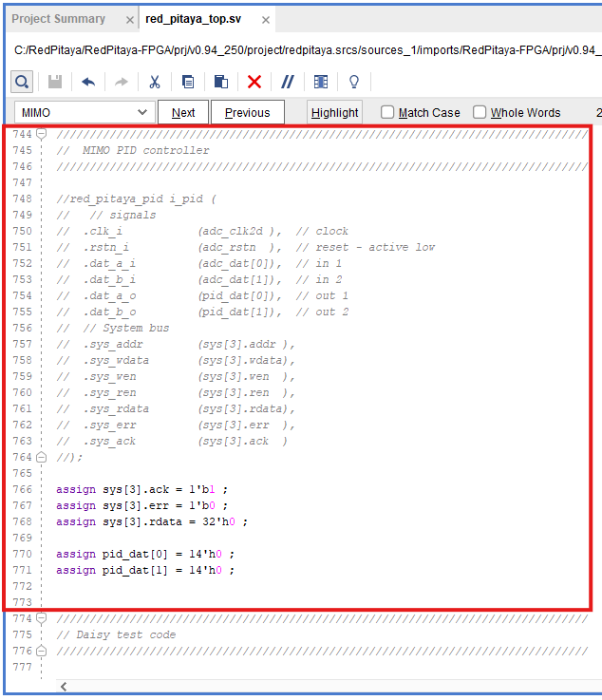Click the '.sys_addr (sys[3].addr)' comment line
Viewport: 602px width, 700px height.
click(x=176, y=344)
